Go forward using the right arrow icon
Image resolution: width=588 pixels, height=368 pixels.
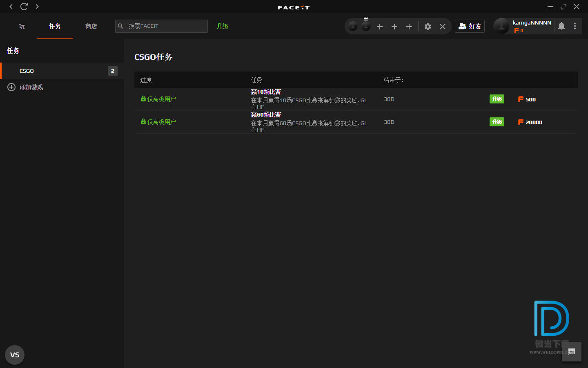point(37,7)
